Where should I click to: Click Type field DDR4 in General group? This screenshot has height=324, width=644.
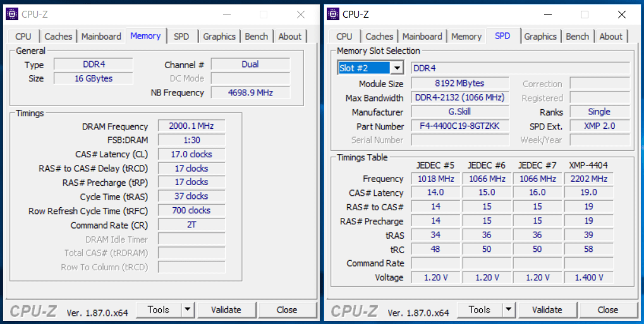click(94, 64)
